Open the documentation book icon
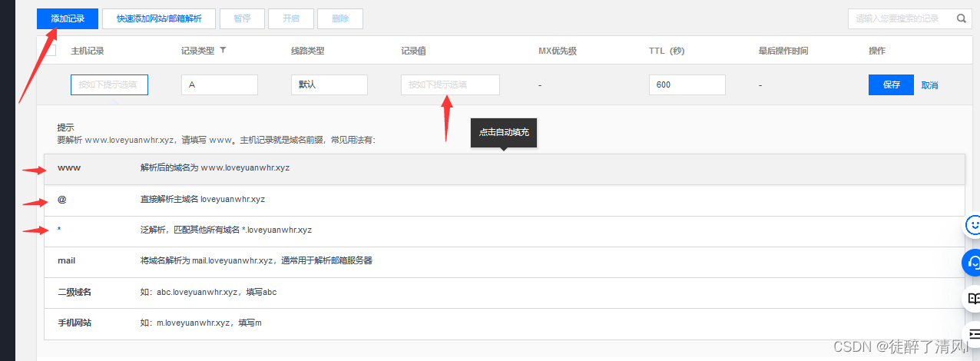This screenshot has height=361, width=980. pos(973,298)
